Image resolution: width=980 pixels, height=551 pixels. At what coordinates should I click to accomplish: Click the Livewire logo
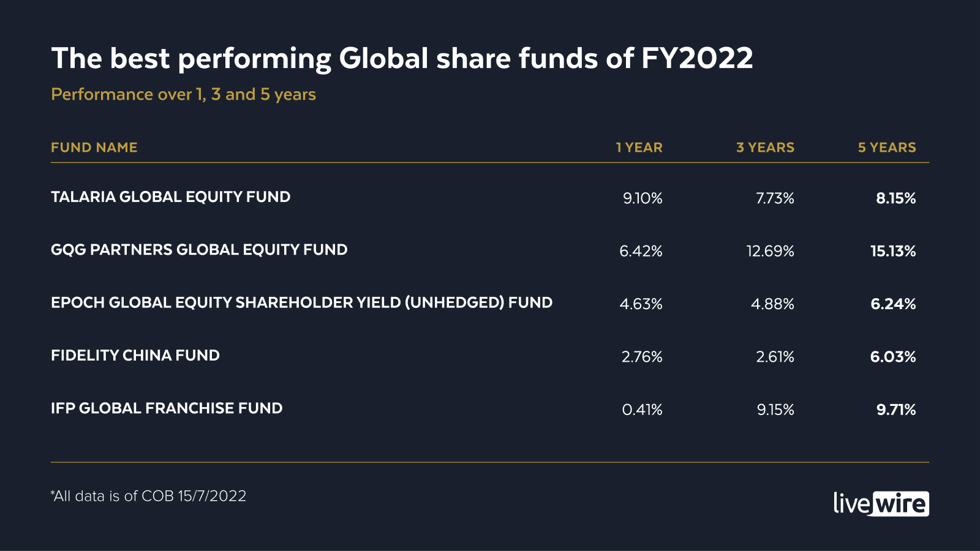881,504
